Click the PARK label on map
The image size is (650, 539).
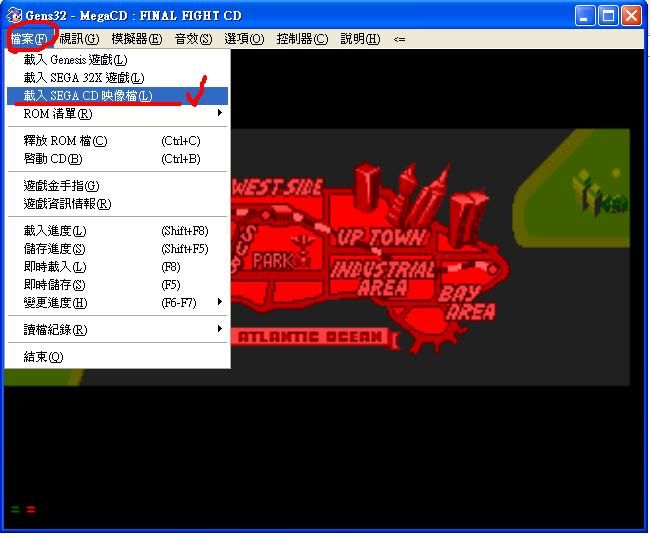(x=274, y=261)
